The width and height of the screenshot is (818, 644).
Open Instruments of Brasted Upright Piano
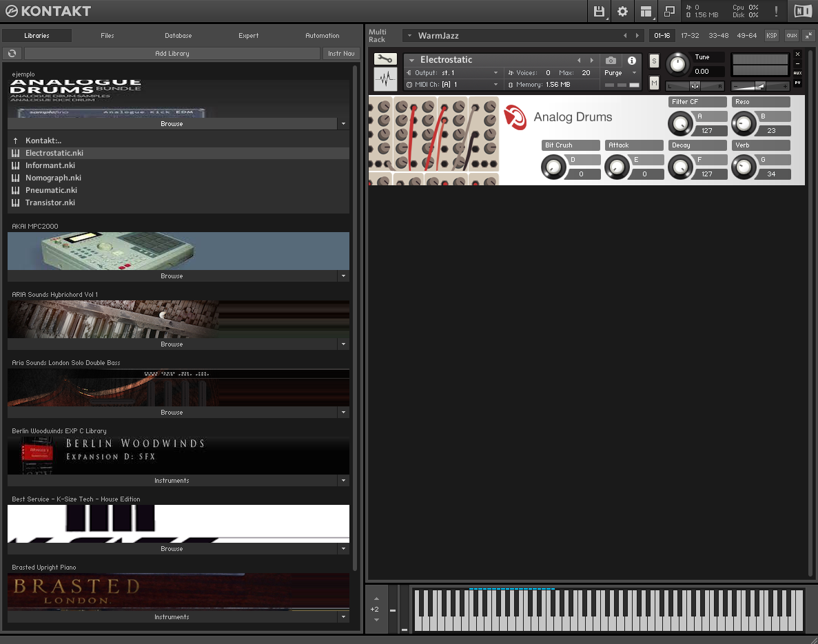(x=172, y=617)
